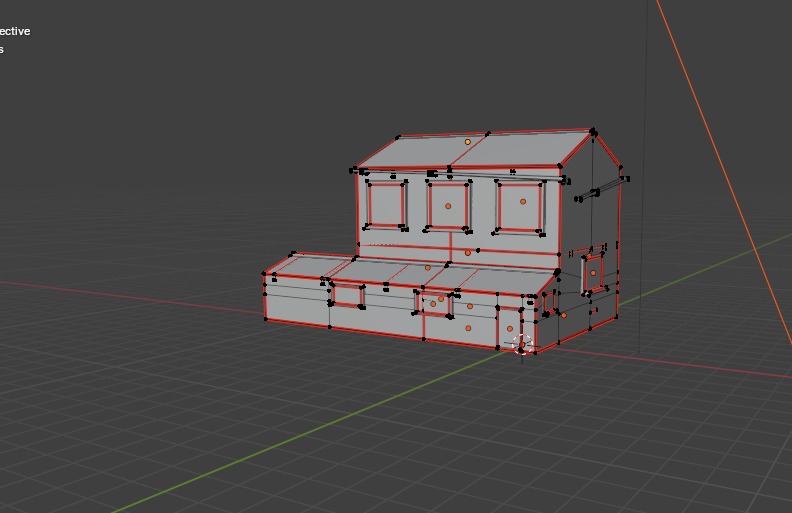Select the middle upstairs window's face dot
Screen dimensions: 792x513
point(448,206)
